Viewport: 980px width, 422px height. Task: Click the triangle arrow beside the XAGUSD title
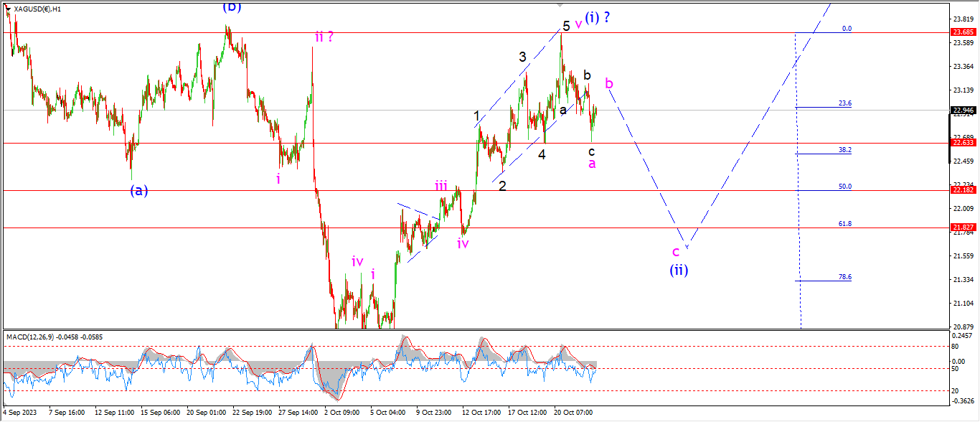tap(8, 9)
